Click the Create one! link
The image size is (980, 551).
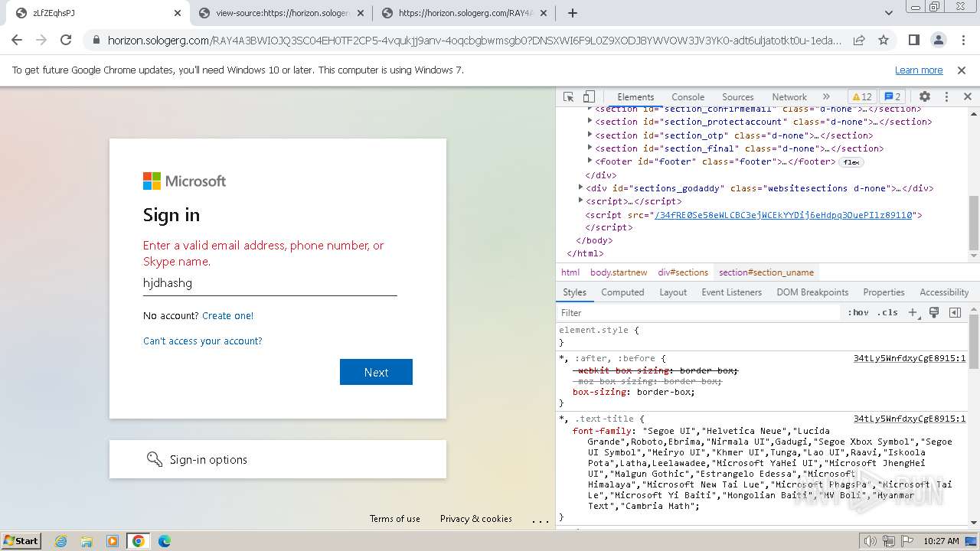pyautogui.click(x=227, y=315)
